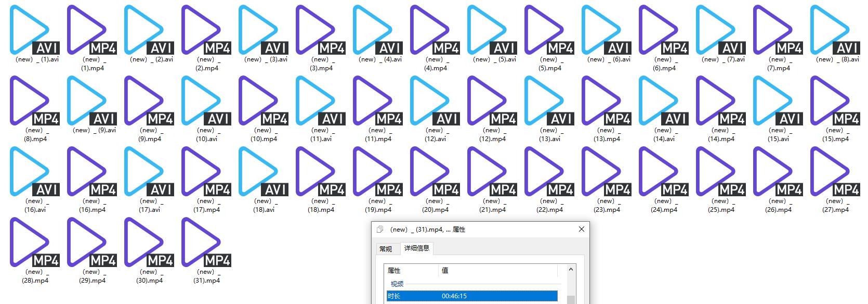Screen dimensions: 868x304
Task: Click the (new) _(17).avi file name
Action: (149, 206)
